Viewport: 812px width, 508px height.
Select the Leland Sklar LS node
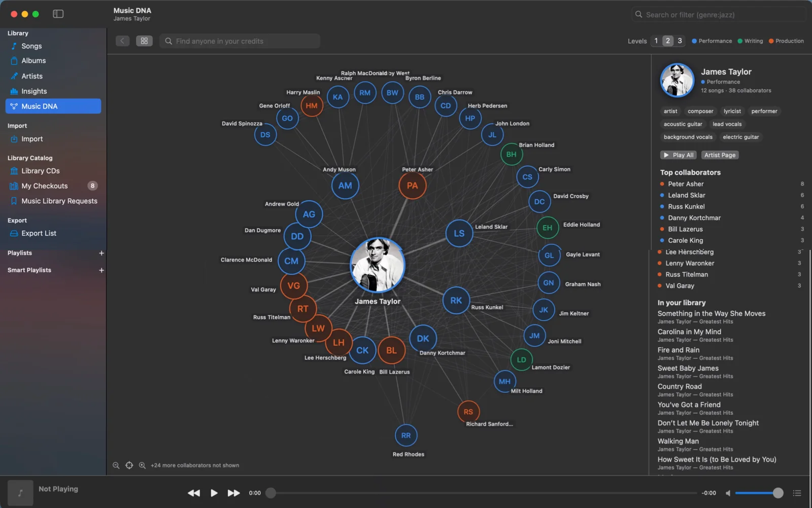459,233
